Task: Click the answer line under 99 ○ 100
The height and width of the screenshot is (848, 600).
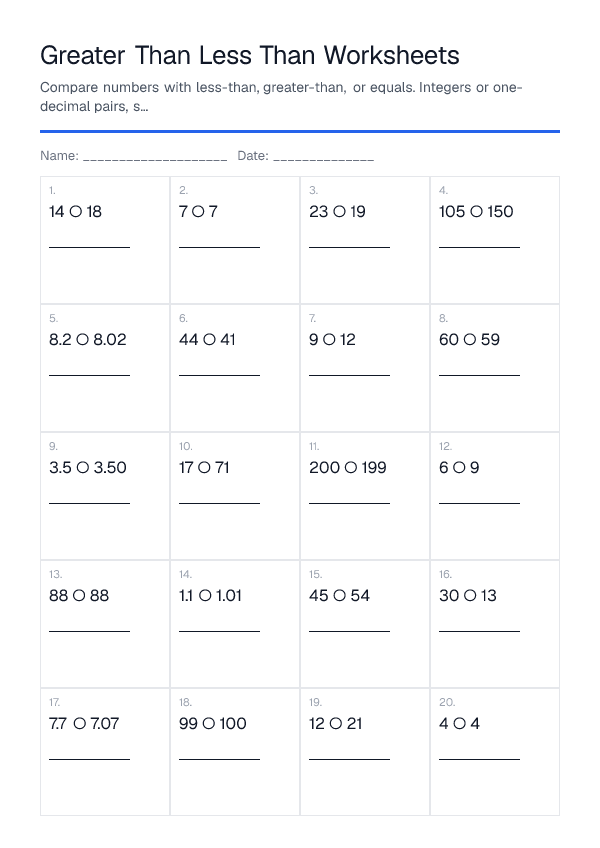Action: click(x=220, y=759)
